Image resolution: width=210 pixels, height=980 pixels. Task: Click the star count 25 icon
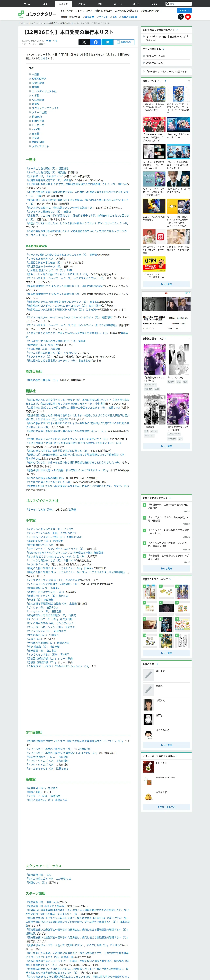[49, 41]
